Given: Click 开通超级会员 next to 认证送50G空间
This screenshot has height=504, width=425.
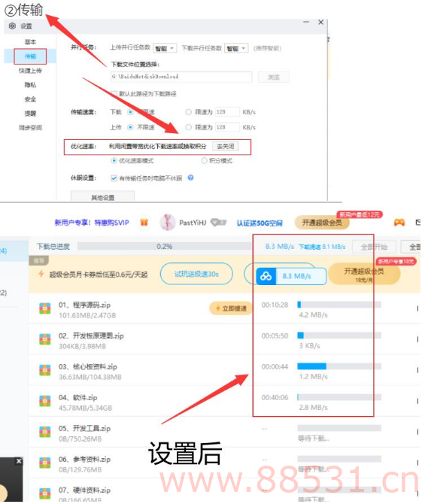Looking at the screenshot, I should click(x=322, y=223).
